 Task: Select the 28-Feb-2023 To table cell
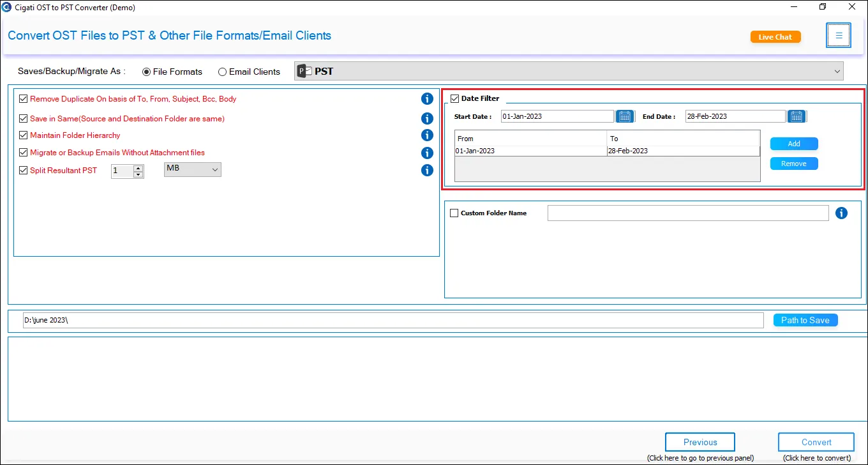(683, 151)
